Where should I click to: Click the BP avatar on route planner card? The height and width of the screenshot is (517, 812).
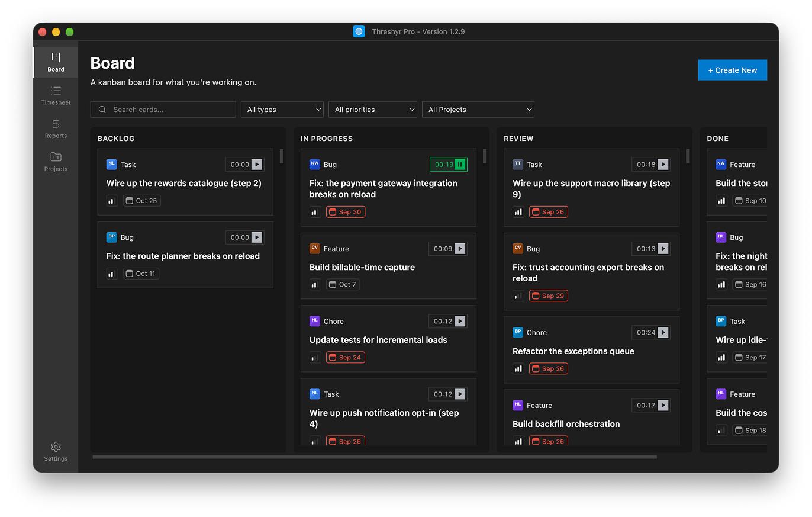pos(112,237)
